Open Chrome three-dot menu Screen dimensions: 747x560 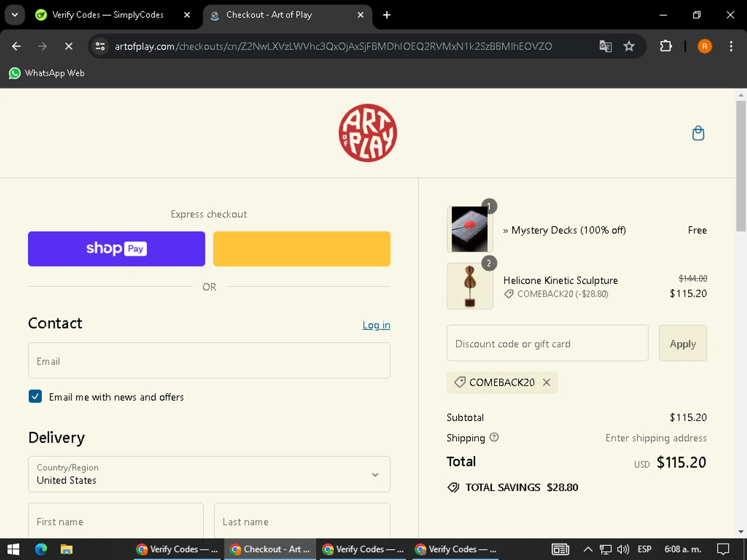click(x=731, y=46)
